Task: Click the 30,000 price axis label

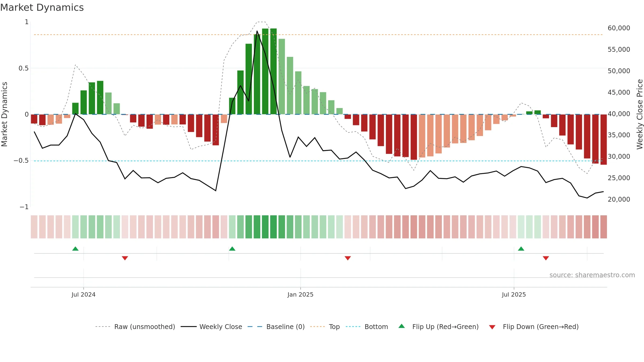Action: (619, 156)
